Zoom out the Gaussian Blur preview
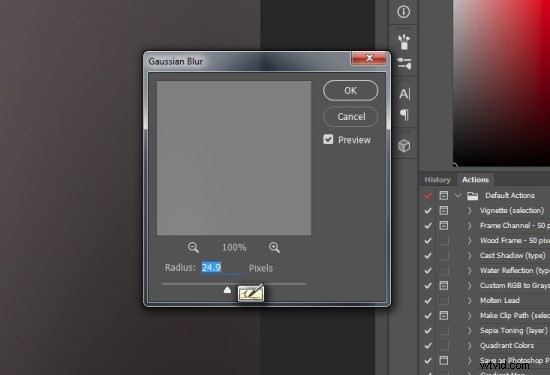The width and height of the screenshot is (550, 375). click(x=193, y=247)
